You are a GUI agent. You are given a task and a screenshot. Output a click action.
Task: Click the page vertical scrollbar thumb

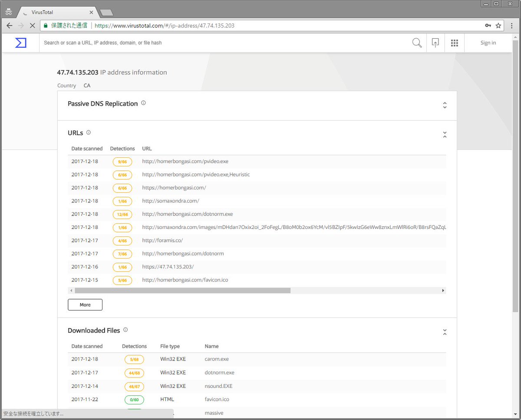[x=516, y=176]
